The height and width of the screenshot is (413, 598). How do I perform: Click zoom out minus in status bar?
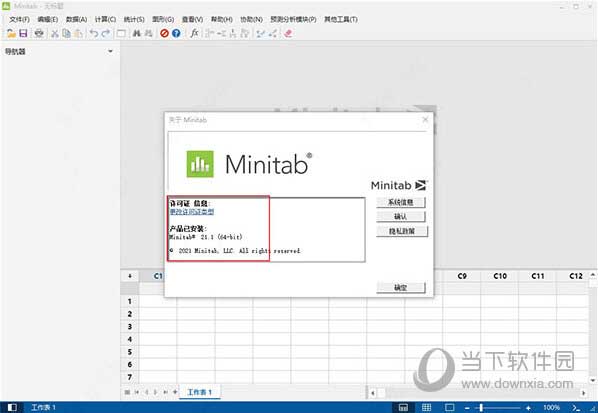(467, 408)
